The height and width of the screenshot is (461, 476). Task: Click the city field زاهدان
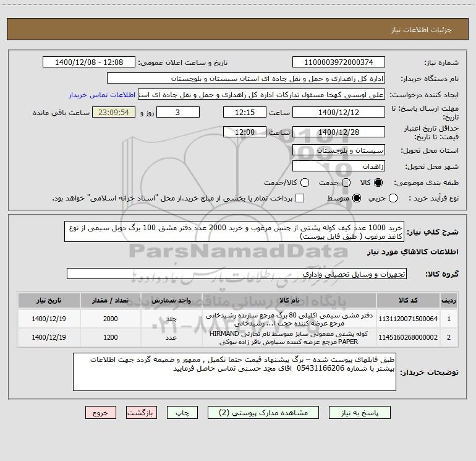pos(339,166)
